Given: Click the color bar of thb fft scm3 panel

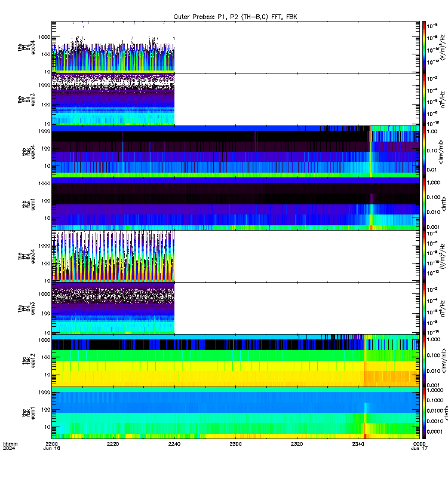Looking at the screenshot, I should pos(424,99).
